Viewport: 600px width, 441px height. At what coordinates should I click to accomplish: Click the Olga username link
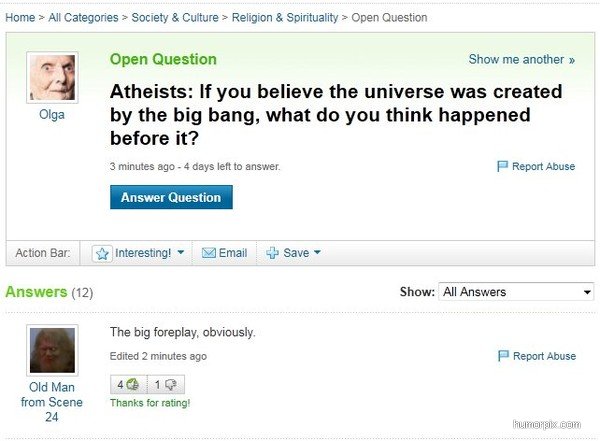52,114
